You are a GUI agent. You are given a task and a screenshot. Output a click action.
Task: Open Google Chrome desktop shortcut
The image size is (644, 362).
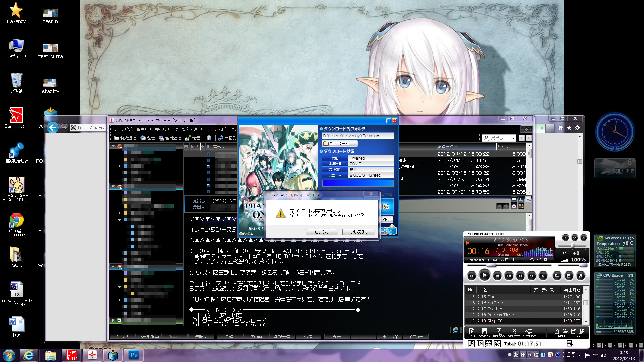click(x=16, y=224)
